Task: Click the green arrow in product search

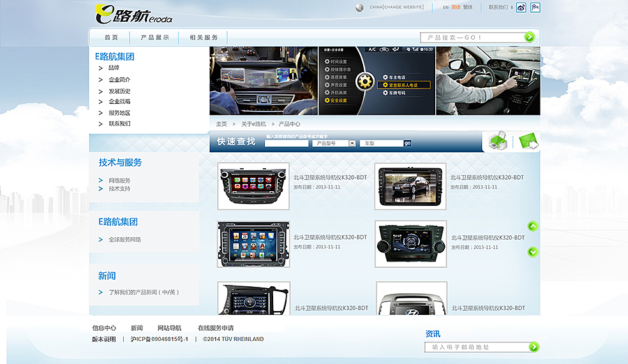Action: (x=530, y=37)
